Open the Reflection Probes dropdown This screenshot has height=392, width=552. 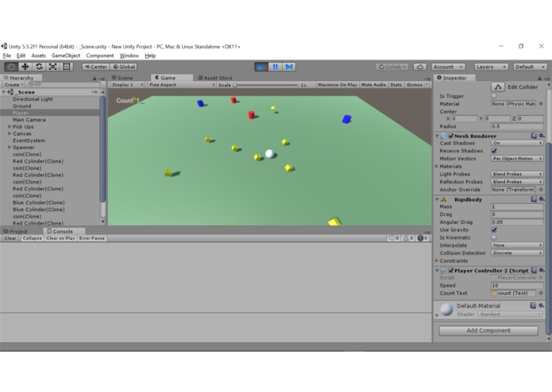pos(517,182)
